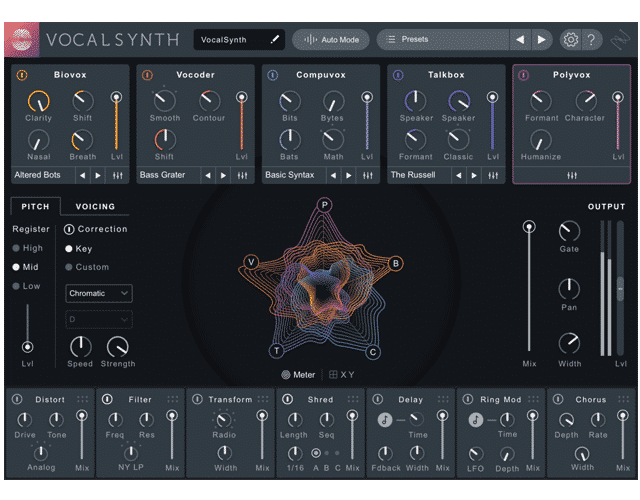Open Biovox advanced settings sliders icon
This screenshot has width=640, height=500.
pyautogui.click(x=118, y=176)
